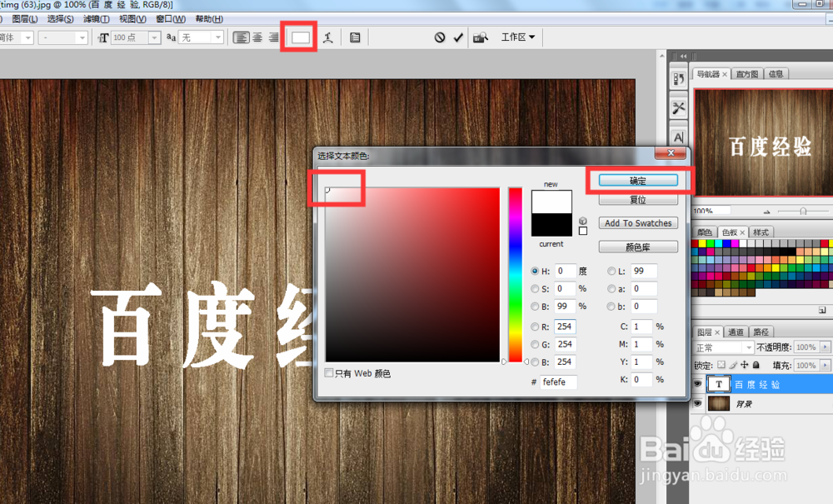Open the anti-aliasing 无 dropdown
The image size is (833, 504).
217,37
